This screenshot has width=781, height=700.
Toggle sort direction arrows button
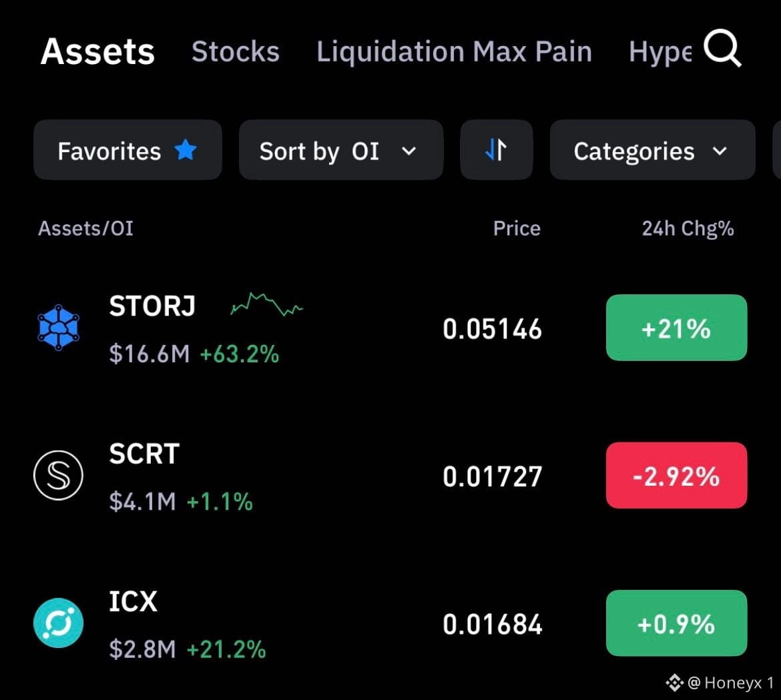coord(496,150)
